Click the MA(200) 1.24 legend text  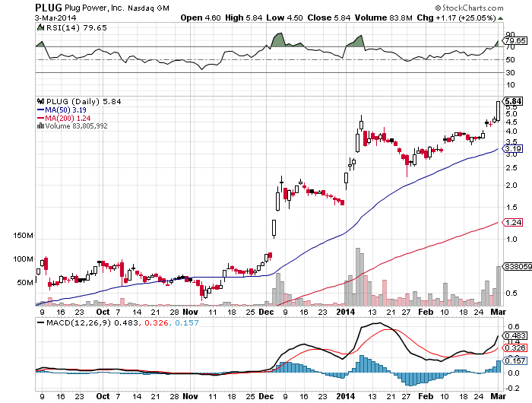point(68,118)
